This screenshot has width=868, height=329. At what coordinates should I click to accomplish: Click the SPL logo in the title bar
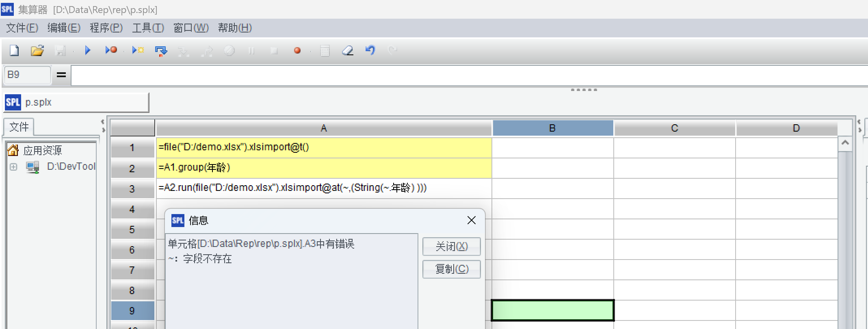pos(7,9)
